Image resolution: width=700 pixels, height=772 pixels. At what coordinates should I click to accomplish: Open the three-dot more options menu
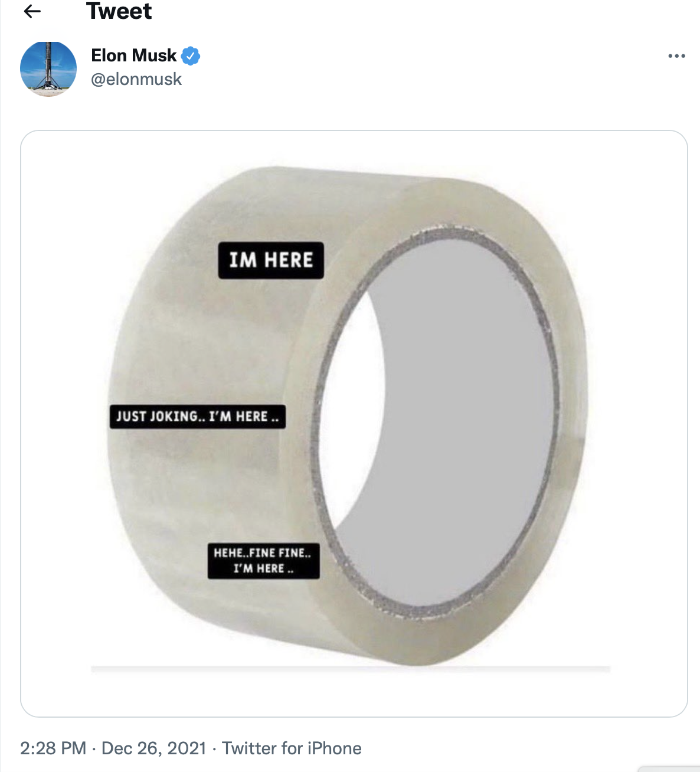(676, 56)
